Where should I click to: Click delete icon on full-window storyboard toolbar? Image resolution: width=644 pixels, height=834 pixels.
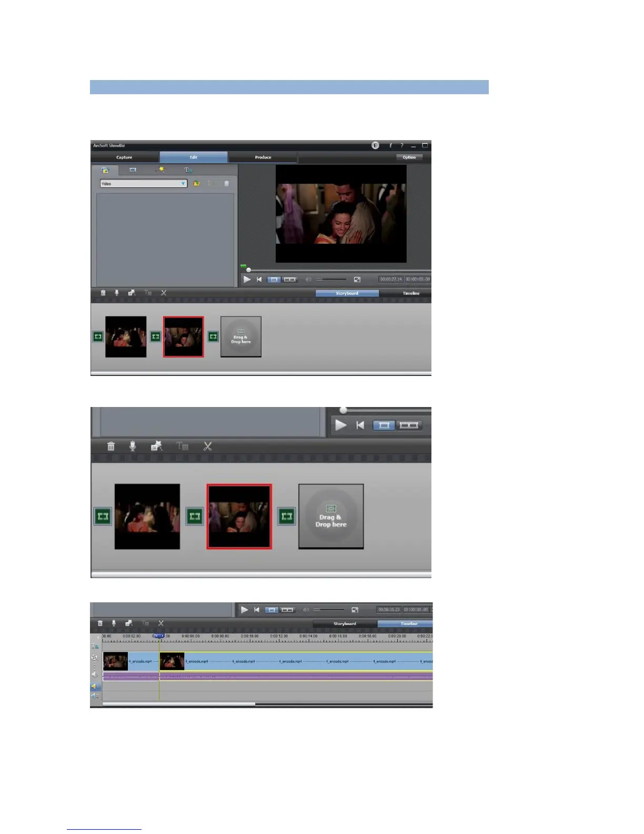103,293
